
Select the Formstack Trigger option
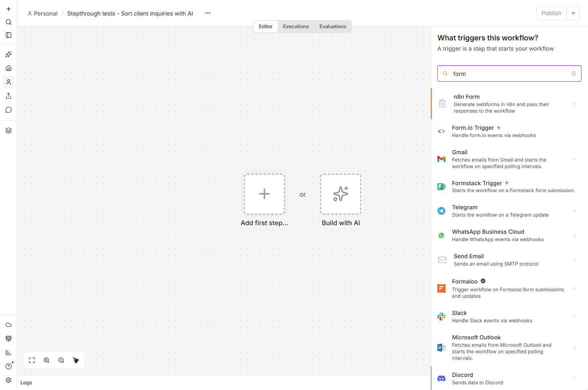(509, 186)
